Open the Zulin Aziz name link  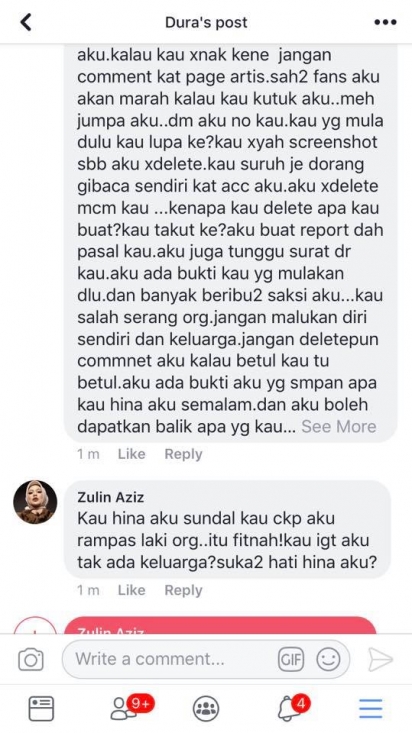coord(111,497)
